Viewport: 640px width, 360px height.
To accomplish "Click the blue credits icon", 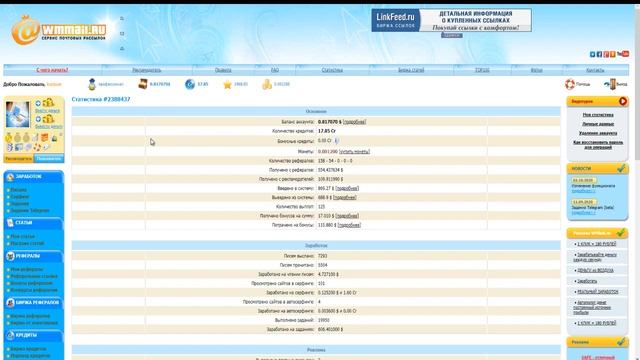I will [x=190, y=84].
